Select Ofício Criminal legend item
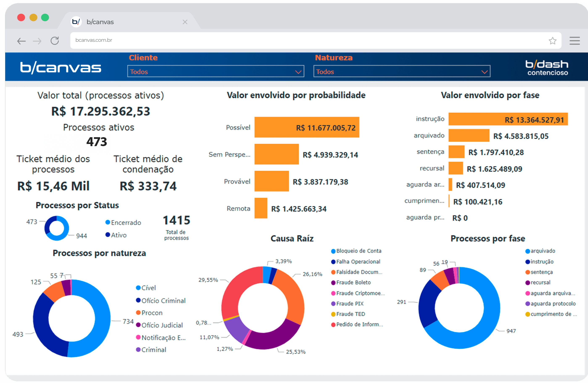 tap(160, 300)
